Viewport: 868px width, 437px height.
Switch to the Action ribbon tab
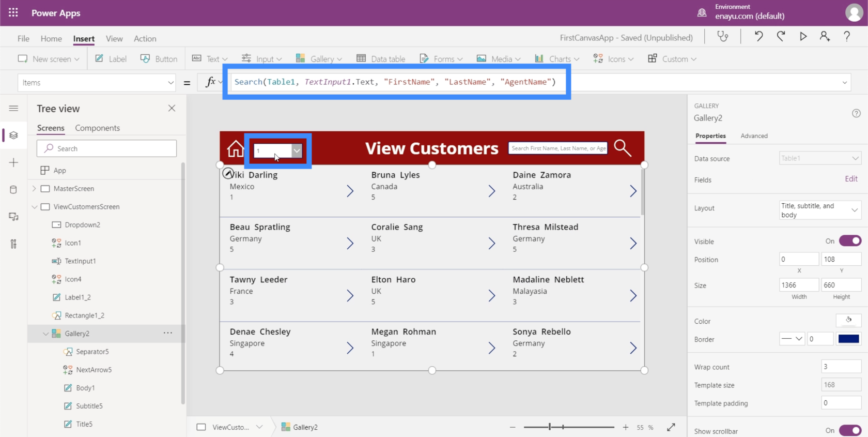tap(145, 38)
